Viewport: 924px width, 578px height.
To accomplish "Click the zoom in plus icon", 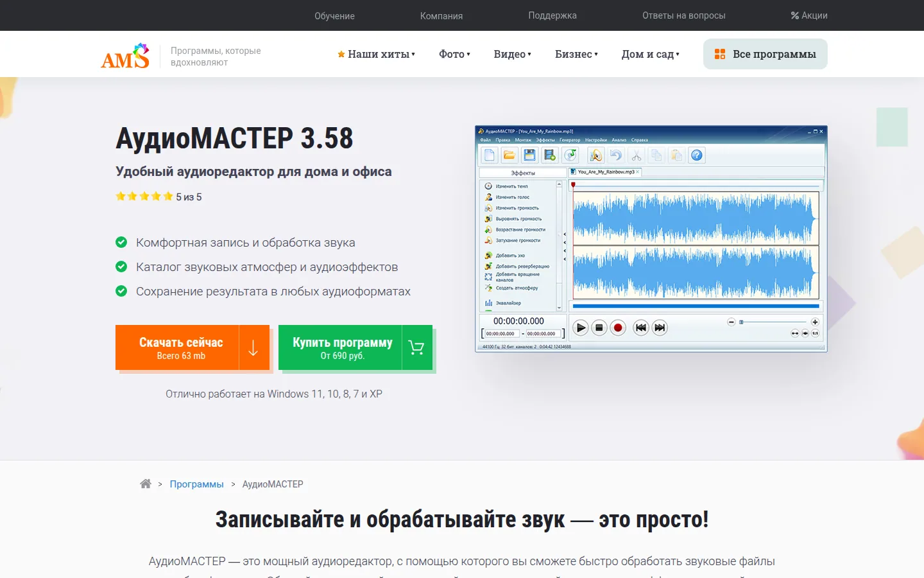I will pyautogui.click(x=815, y=322).
